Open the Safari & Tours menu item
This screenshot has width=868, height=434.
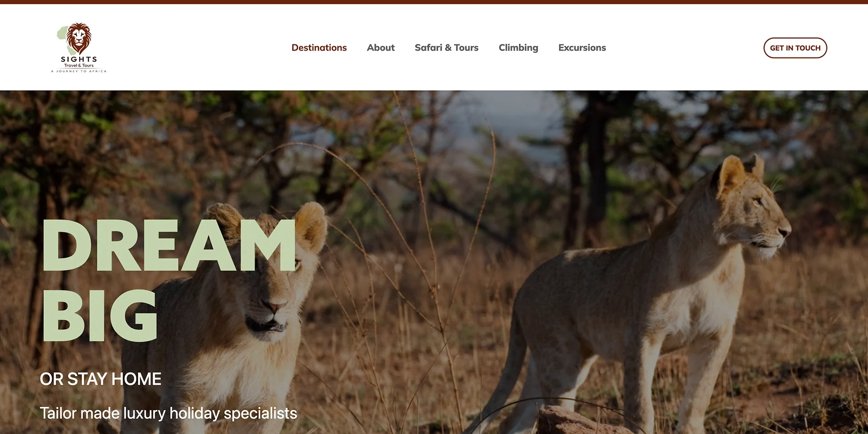[447, 48]
